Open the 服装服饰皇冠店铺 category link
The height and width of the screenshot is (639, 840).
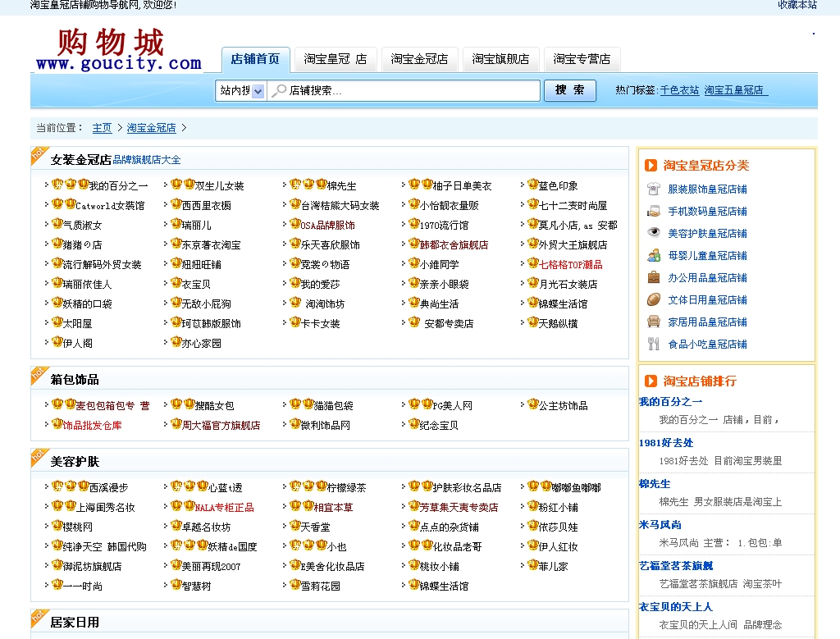point(707,189)
